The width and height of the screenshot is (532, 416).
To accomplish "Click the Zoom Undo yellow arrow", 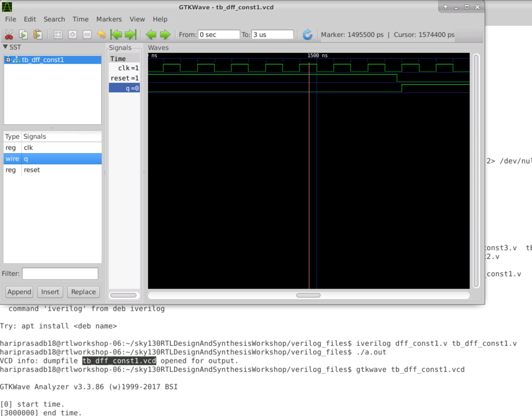I will [x=102, y=35].
